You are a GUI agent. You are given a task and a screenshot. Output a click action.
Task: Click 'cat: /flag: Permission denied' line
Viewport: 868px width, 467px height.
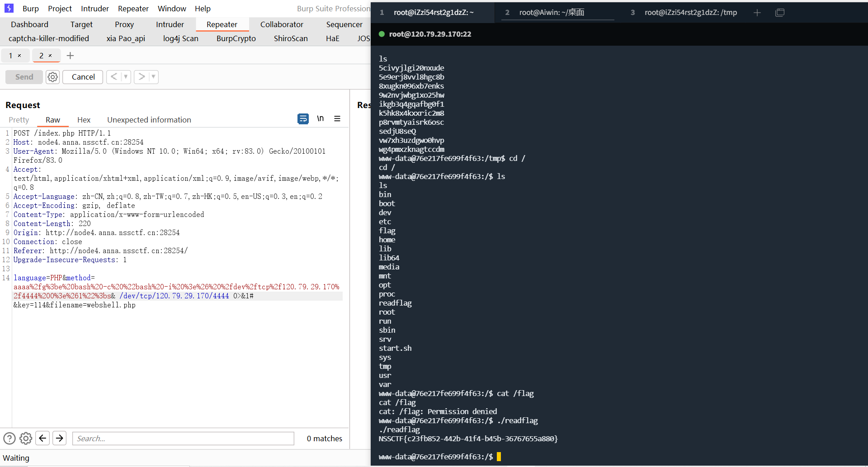[x=438, y=411]
